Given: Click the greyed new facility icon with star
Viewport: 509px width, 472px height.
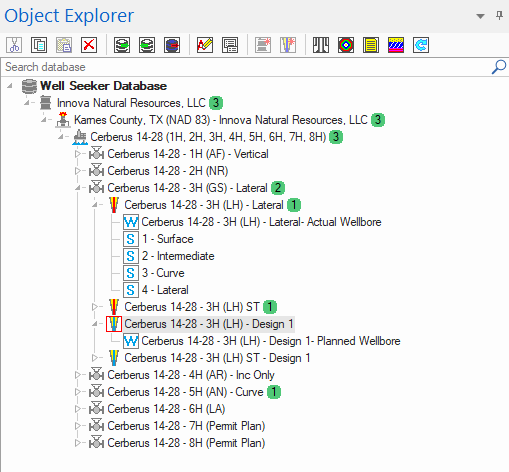Looking at the screenshot, I should click(x=263, y=45).
